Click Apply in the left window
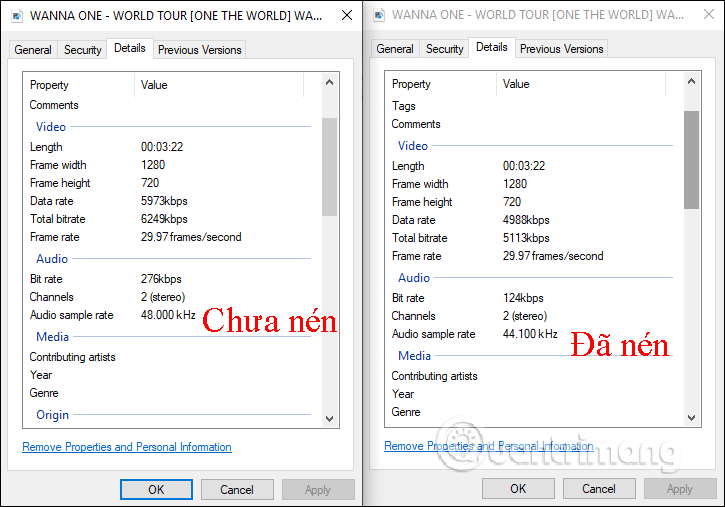 [318, 489]
